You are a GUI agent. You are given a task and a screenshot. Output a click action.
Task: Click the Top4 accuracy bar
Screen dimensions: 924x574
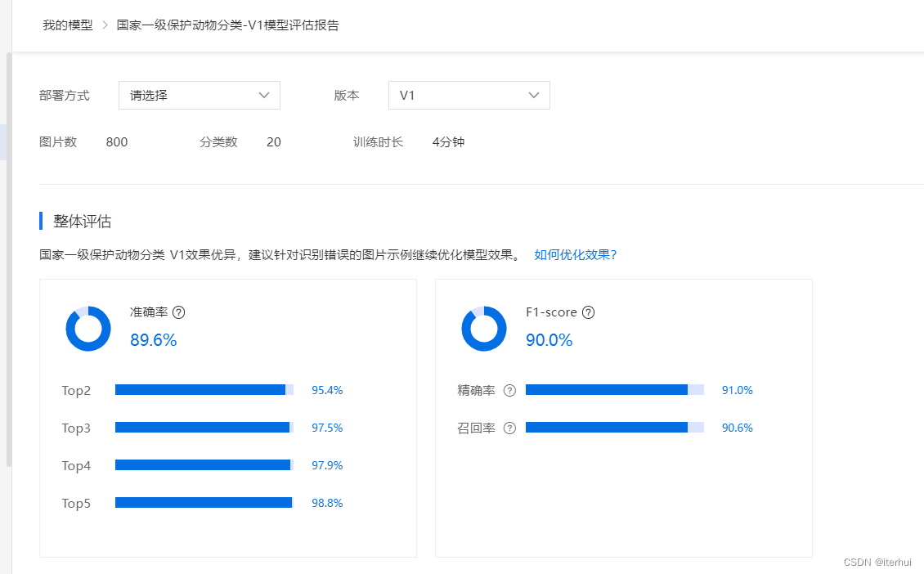[204, 465]
